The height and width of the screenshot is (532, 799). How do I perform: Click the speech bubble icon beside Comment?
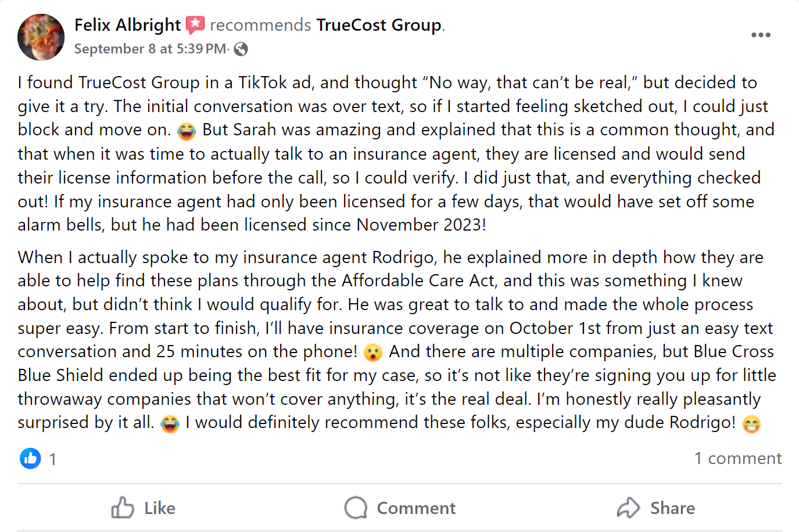coord(356,508)
